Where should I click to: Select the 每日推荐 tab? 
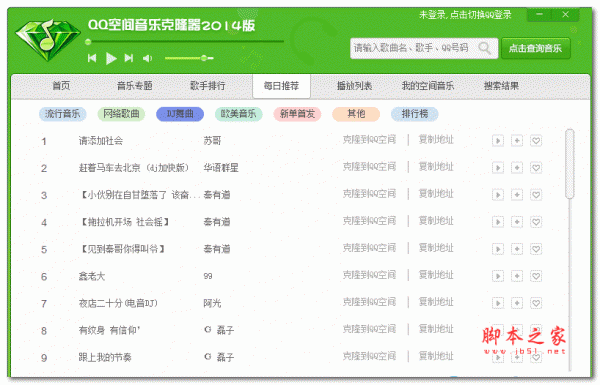click(x=281, y=86)
